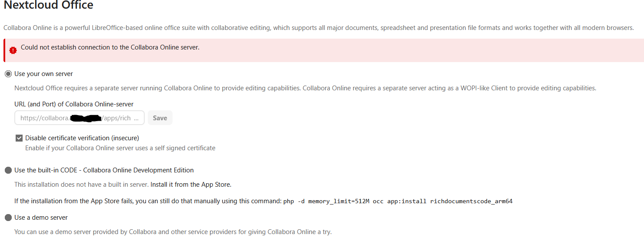Click the red error alert icon

(x=13, y=50)
